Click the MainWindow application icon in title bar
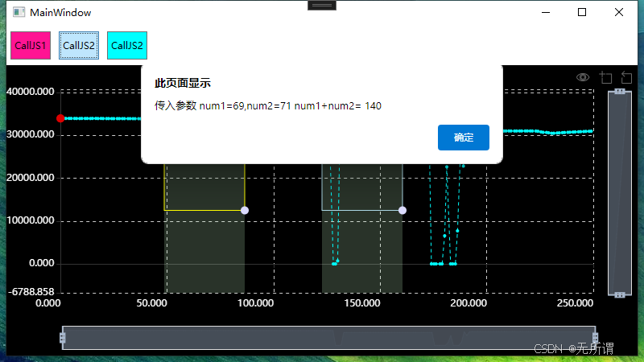644x362 pixels. pos(19,12)
